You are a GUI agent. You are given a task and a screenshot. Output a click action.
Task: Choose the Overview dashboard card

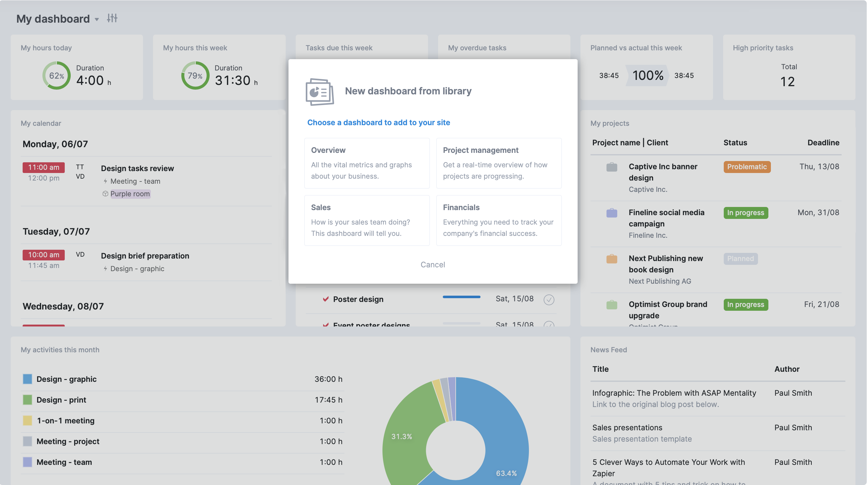tap(367, 163)
